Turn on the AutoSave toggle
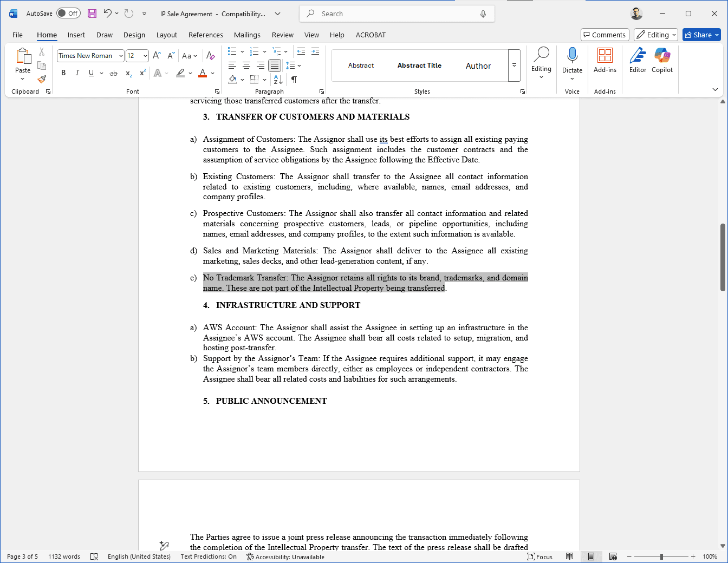Viewport: 728px width, 563px height. [68, 14]
